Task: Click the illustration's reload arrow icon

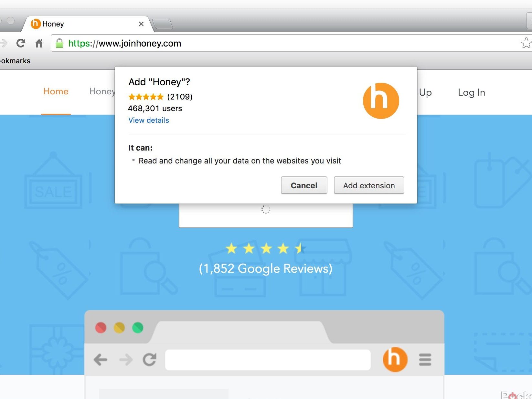Action: point(150,359)
